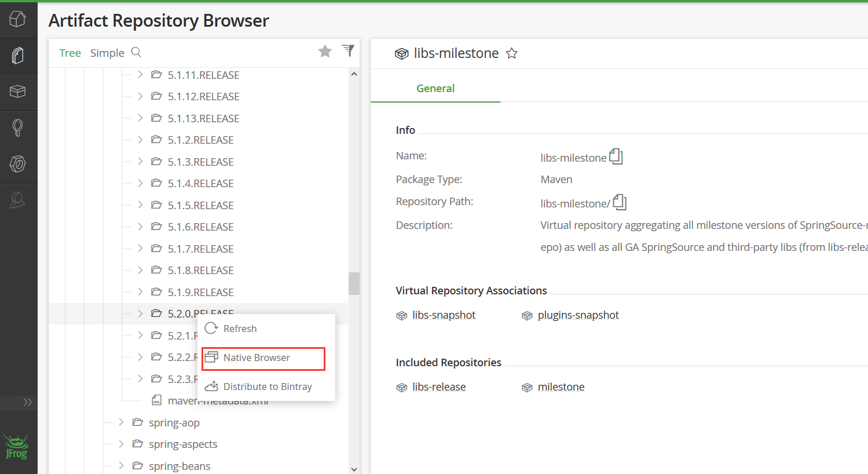Viewport: 868px width, 474px height.
Task: Expand the 5.1.13.RELEASE folder
Action: coord(140,118)
